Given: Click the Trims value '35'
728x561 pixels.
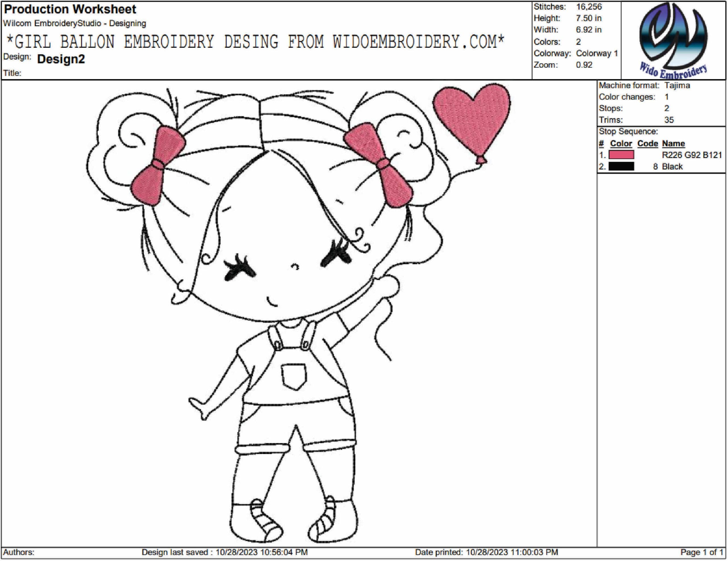Looking at the screenshot, I should (669, 120).
